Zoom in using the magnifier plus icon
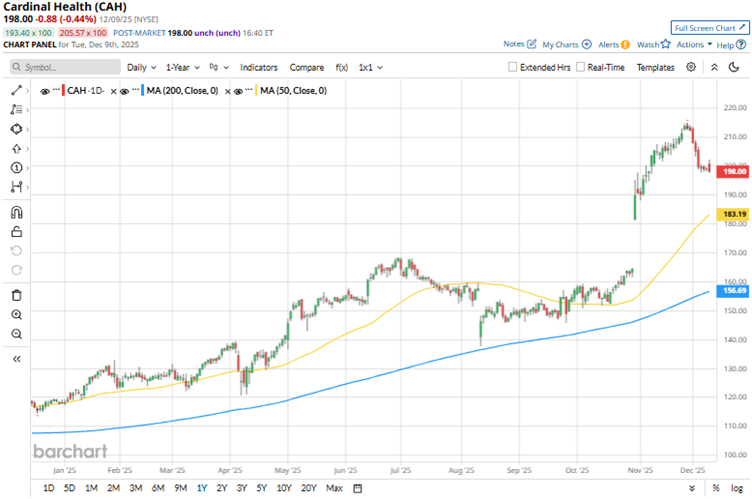 [15, 314]
